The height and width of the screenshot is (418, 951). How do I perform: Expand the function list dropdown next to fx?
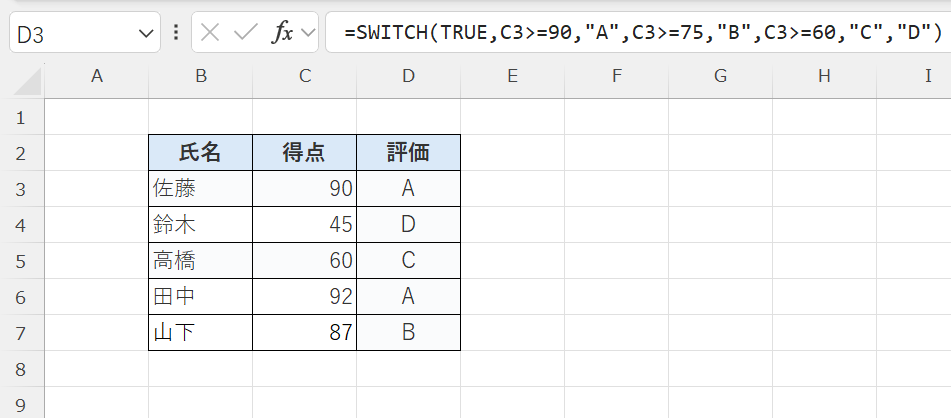click(x=307, y=34)
